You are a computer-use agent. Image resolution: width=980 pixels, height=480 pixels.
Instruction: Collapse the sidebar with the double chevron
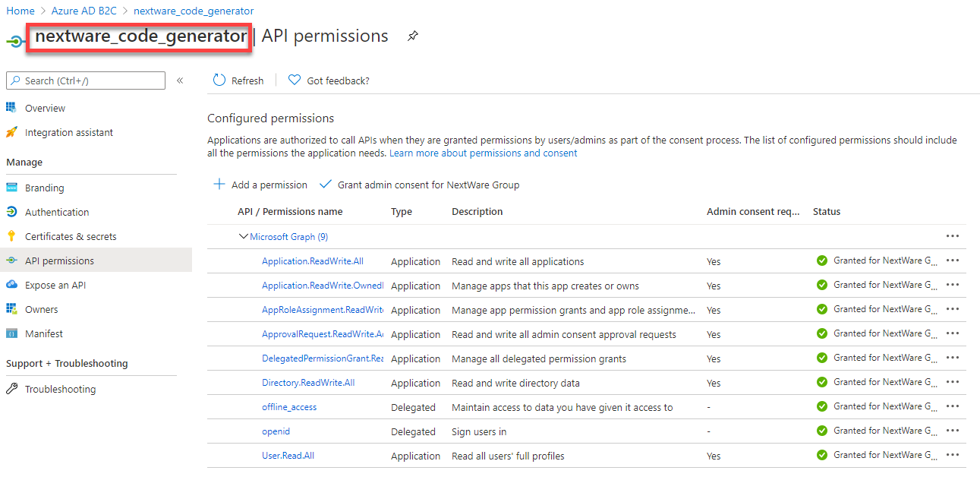pos(180,81)
